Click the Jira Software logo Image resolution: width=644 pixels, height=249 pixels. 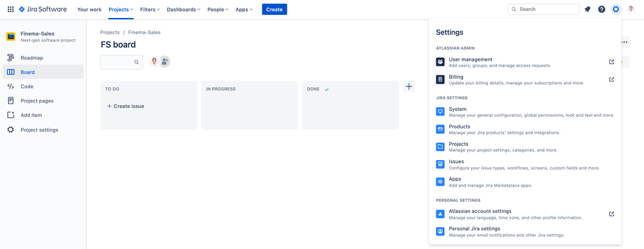tap(43, 10)
